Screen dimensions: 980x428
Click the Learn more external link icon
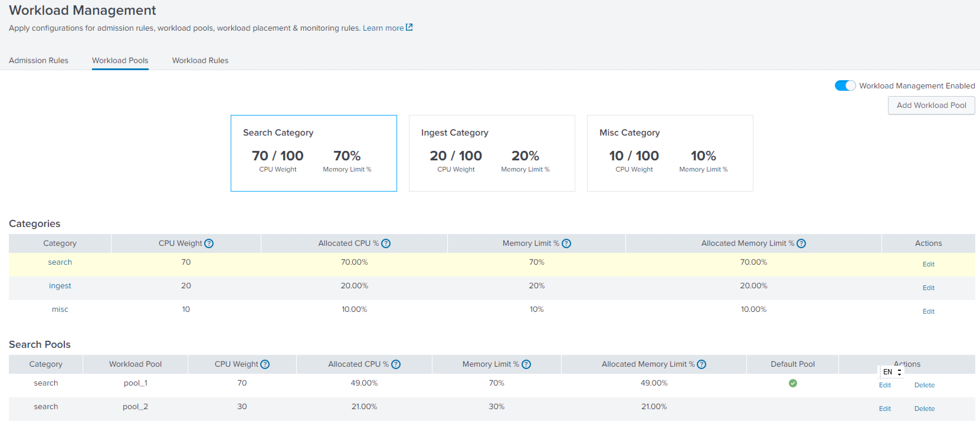tap(409, 27)
